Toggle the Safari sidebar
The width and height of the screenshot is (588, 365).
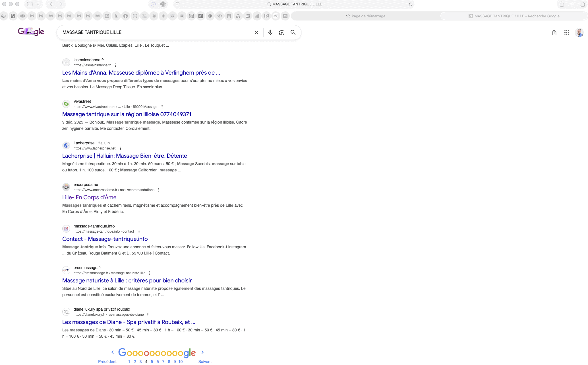point(30,4)
